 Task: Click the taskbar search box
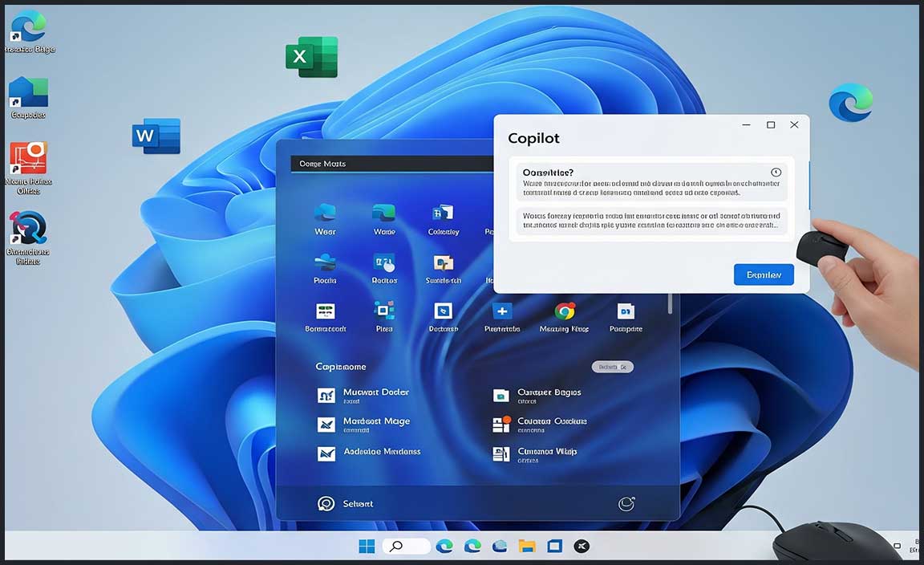(x=406, y=546)
